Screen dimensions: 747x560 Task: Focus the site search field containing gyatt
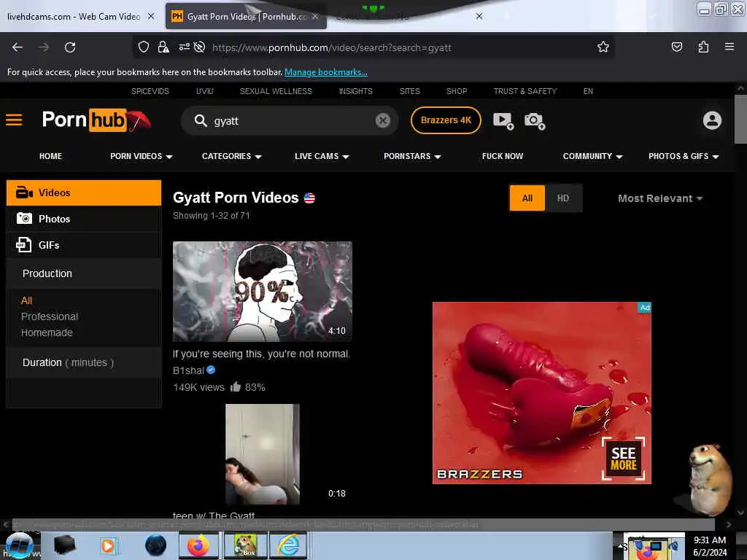tap(290, 121)
